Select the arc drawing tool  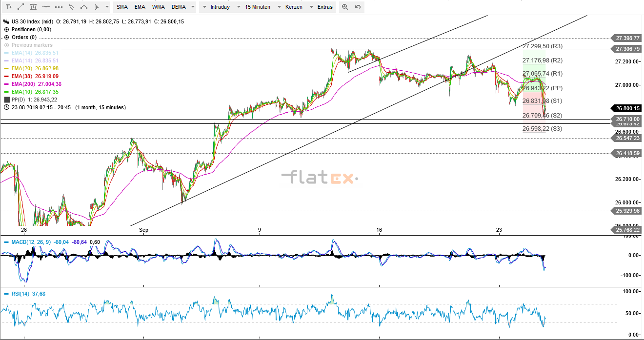(84, 7)
